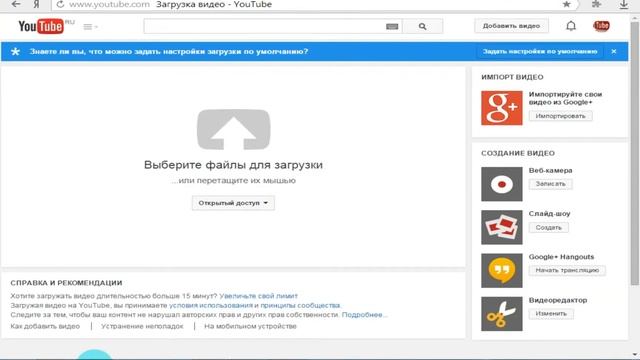The height and width of the screenshot is (360, 640).
Task: Open the on-screen keyboard icon
Action: click(392, 27)
